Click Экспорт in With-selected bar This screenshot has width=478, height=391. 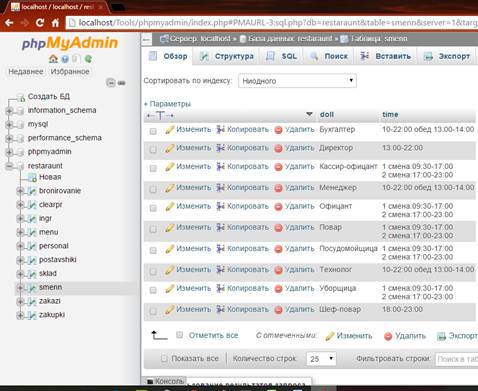457,336
